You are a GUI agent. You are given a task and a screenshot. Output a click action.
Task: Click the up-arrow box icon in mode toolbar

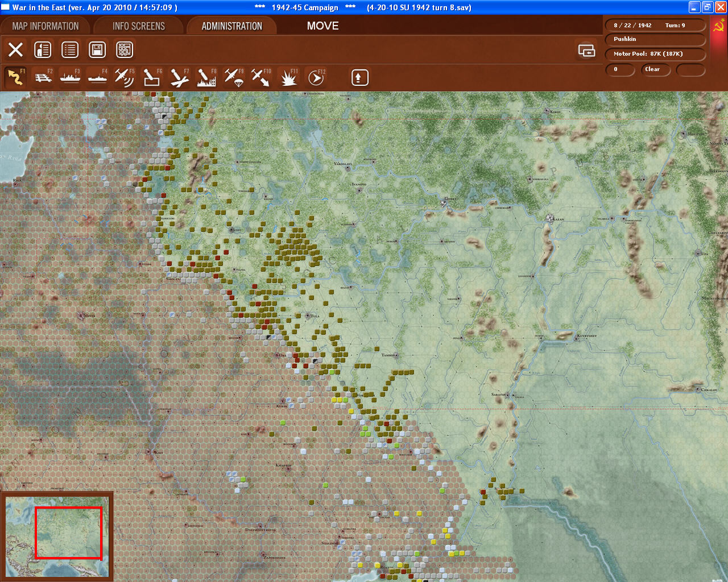click(x=359, y=77)
